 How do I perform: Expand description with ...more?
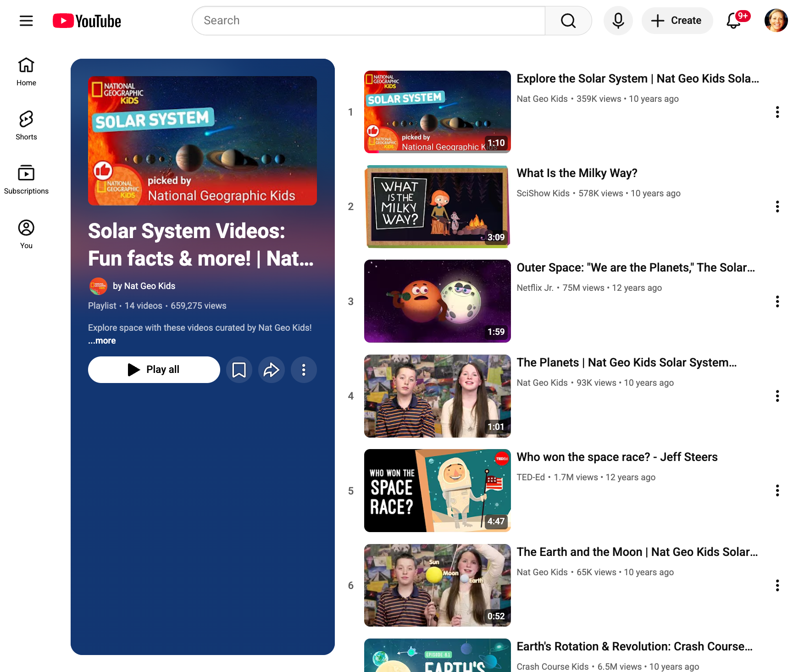click(x=102, y=341)
